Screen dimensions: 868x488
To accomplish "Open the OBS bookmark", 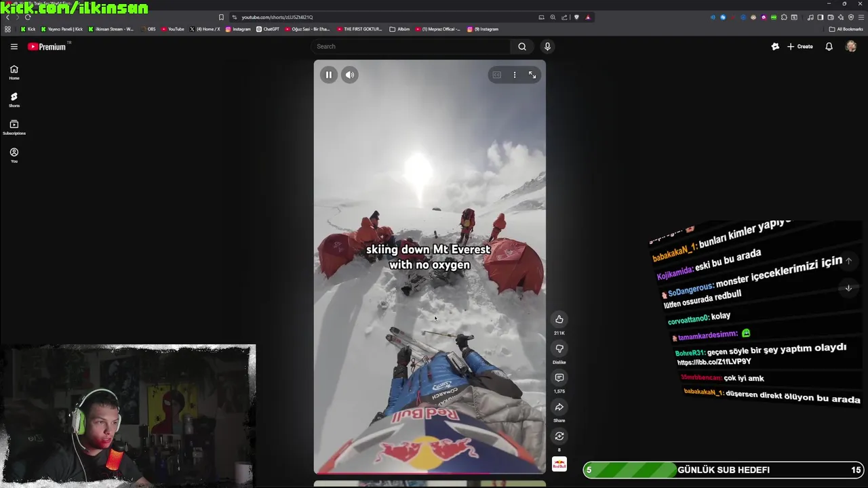I will click(148, 29).
